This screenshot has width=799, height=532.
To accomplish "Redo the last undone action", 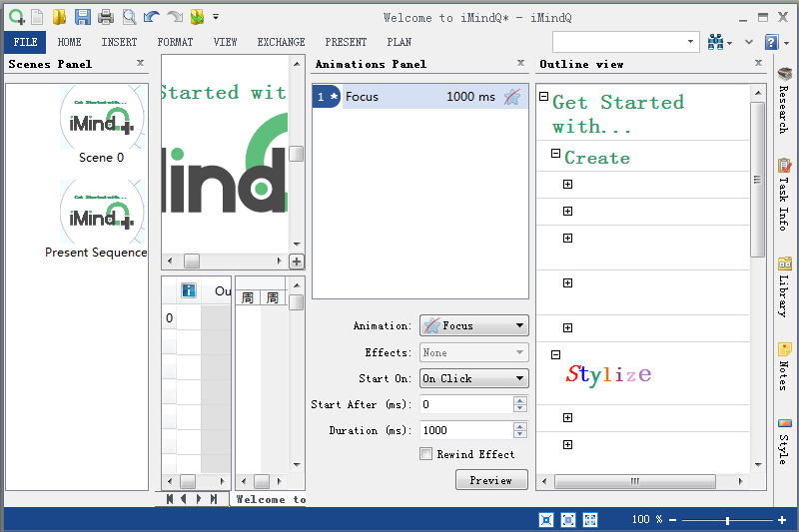I will (174, 17).
